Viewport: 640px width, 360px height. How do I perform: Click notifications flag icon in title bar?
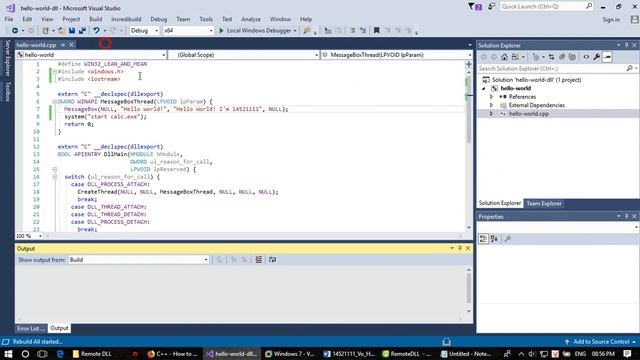click(474, 7)
